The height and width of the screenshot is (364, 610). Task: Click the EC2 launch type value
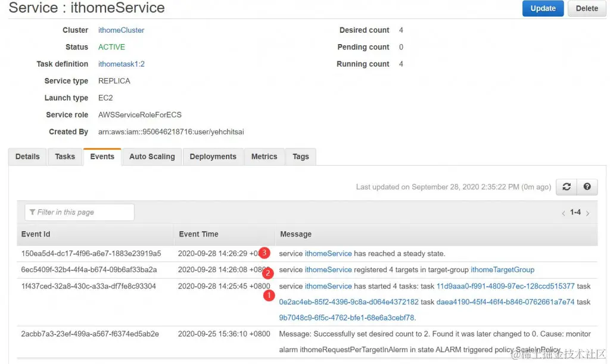click(105, 98)
